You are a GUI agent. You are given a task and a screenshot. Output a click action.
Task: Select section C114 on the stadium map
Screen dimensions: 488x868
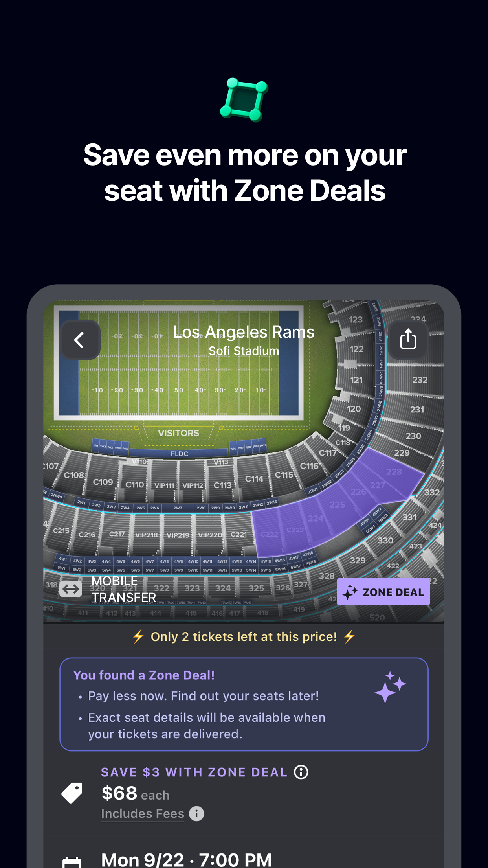(254, 479)
